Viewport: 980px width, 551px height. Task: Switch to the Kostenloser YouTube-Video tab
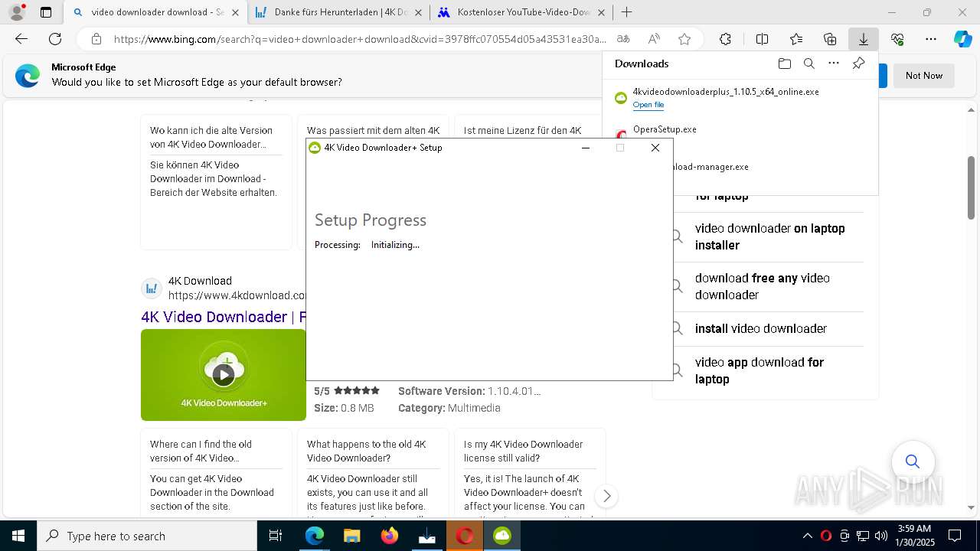[x=522, y=12]
